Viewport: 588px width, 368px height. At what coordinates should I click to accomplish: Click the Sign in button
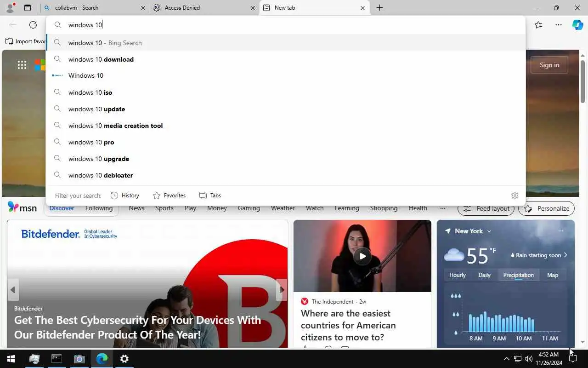pyautogui.click(x=549, y=65)
